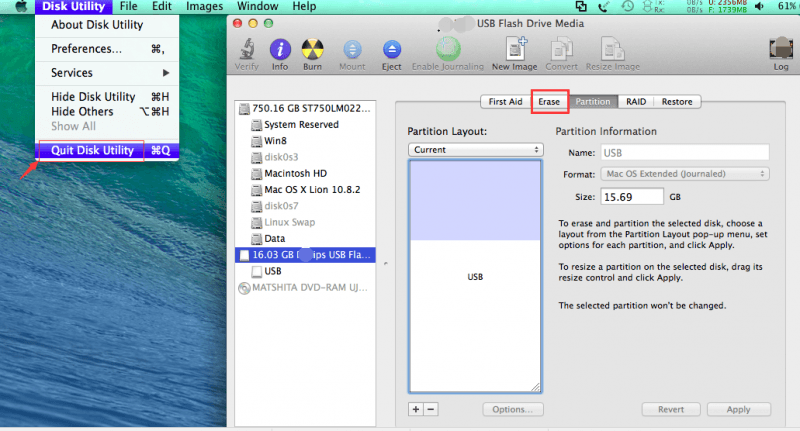Click the add partition plus button
This screenshot has width=800, height=431.
click(x=415, y=409)
